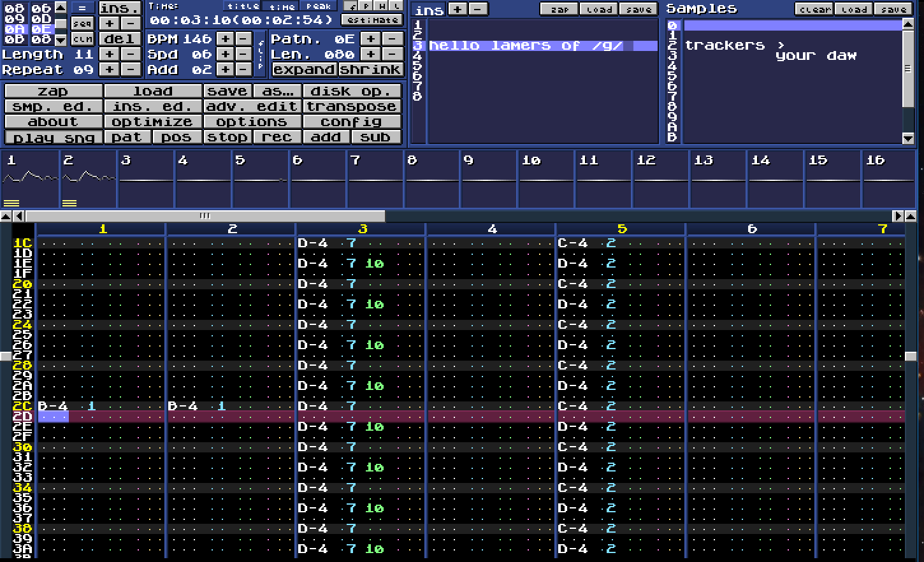
Task: Open the options panel
Action: 252,122
